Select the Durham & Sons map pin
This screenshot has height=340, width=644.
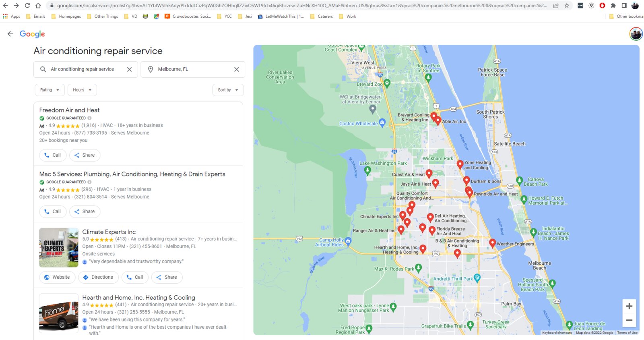coord(466,180)
